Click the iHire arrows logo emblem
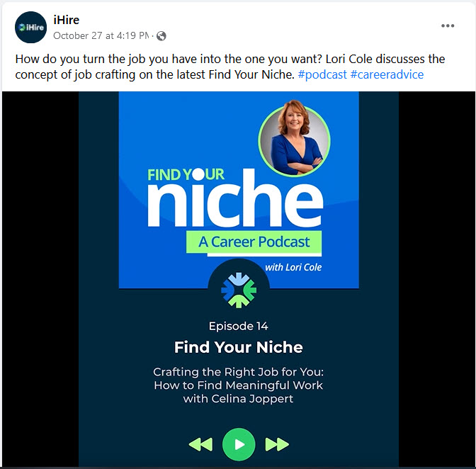This screenshot has width=476, height=469. click(x=239, y=290)
